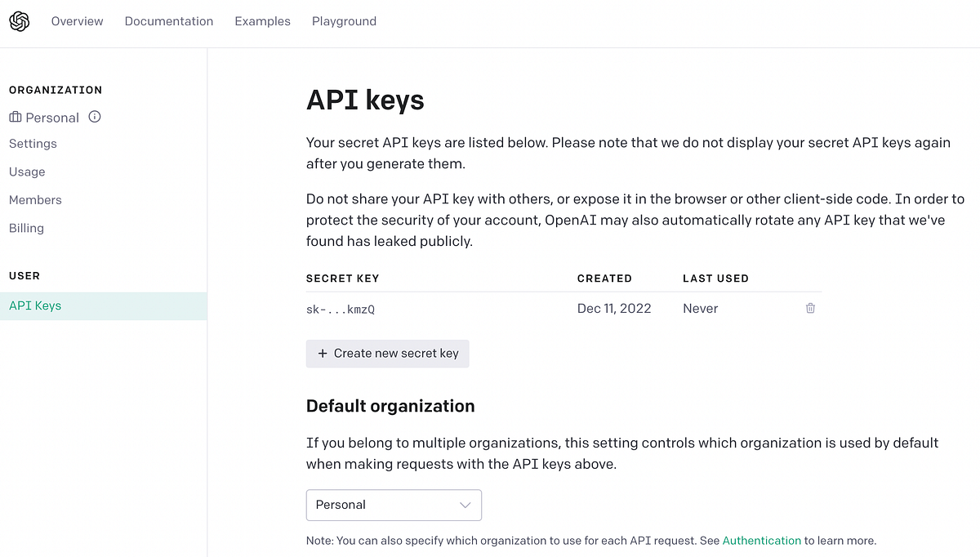Open the info tooltip next to Personal
This screenshot has width=980, height=557.
(94, 117)
